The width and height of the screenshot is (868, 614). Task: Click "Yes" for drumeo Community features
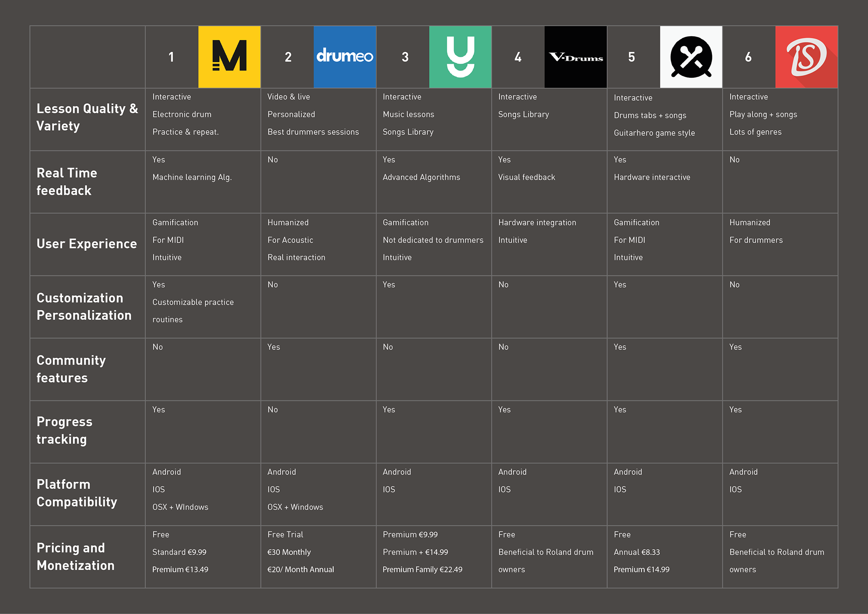pos(274,347)
